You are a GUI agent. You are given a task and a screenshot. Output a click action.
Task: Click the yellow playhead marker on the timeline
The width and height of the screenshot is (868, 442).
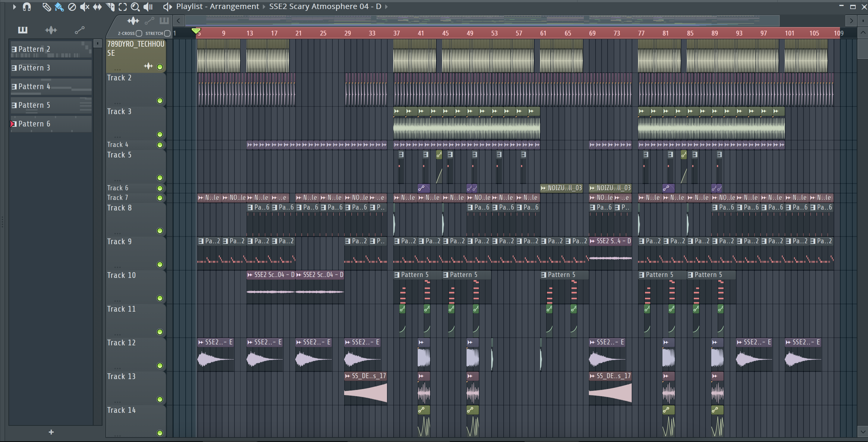point(196,31)
